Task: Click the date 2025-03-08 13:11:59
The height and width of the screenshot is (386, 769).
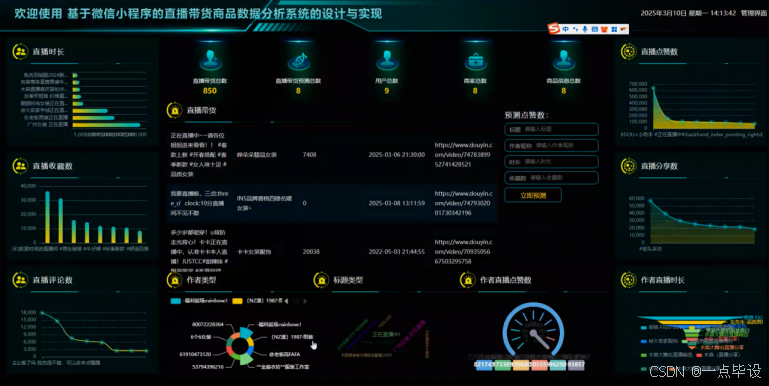Action: tap(397, 203)
